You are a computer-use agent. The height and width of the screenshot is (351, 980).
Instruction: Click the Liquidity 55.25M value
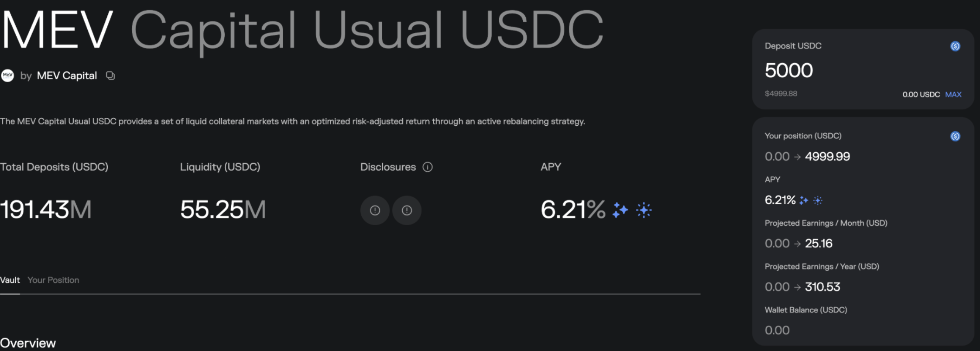(223, 210)
